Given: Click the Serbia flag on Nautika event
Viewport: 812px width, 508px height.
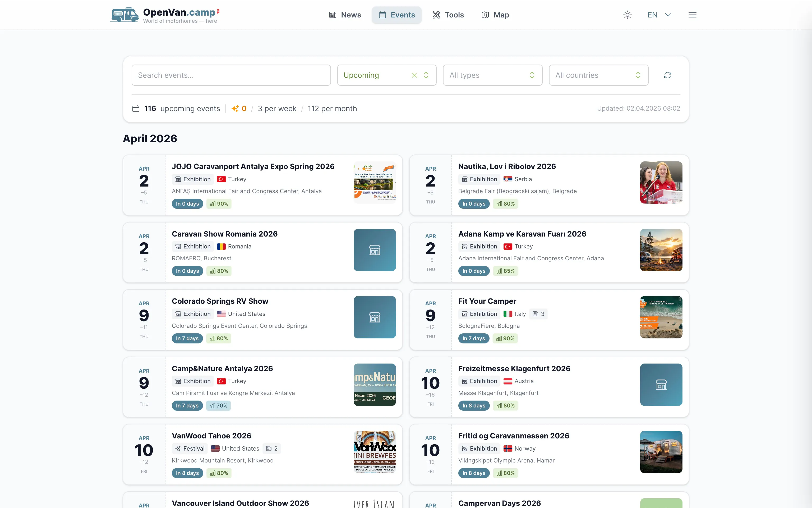Looking at the screenshot, I should coord(508,179).
